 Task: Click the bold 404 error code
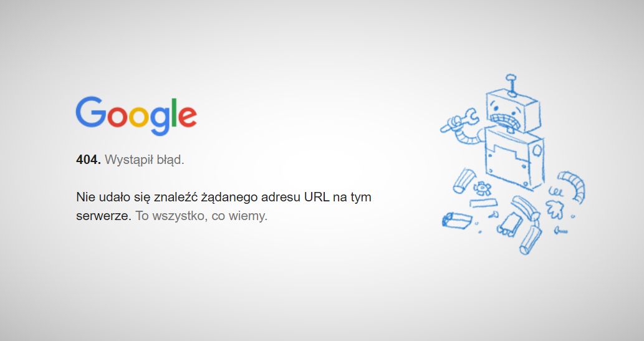coord(89,160)
